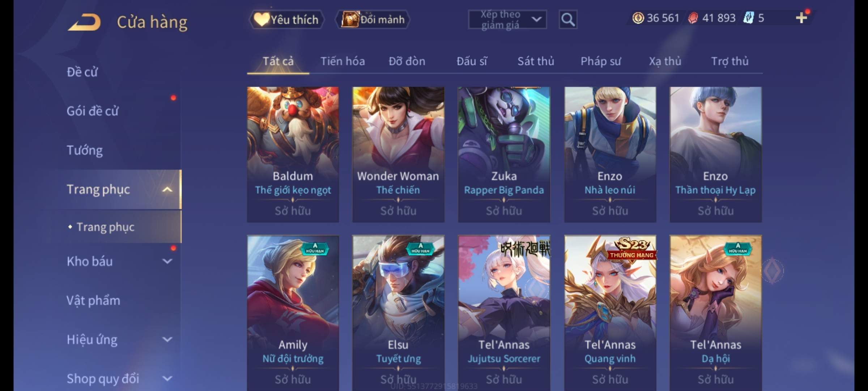This screenshot has height=391, width=868.
Task: Open the search magnifier icon
Action: [568, 20]
